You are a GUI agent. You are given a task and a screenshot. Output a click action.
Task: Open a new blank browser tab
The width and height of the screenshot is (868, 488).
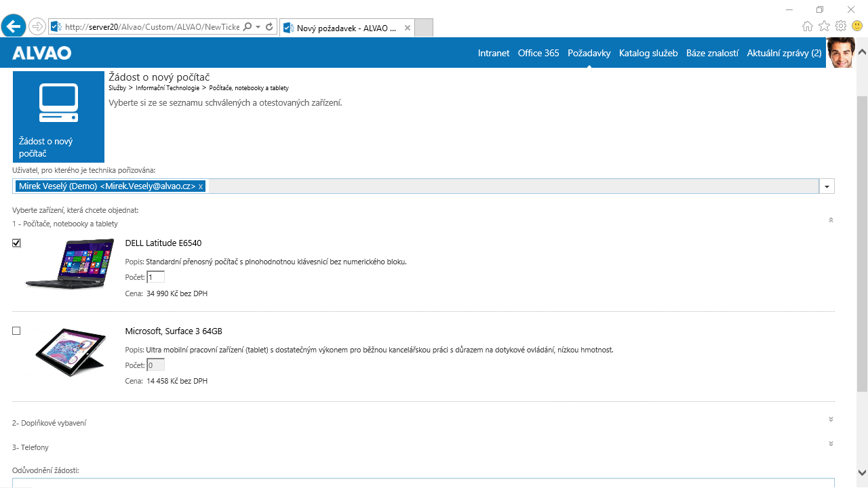[423, 28]
